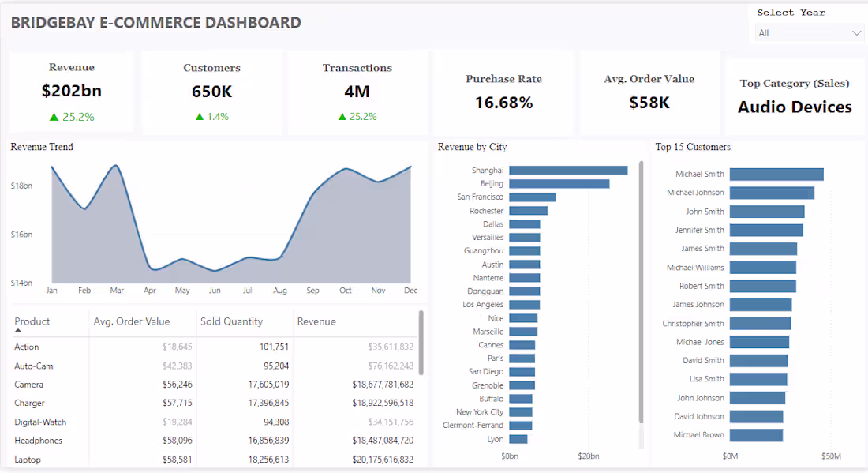Click the Revenue by City chart scrollbar
Image resolution: width=868 pixels, height=473 pixels.
[641, 292]
